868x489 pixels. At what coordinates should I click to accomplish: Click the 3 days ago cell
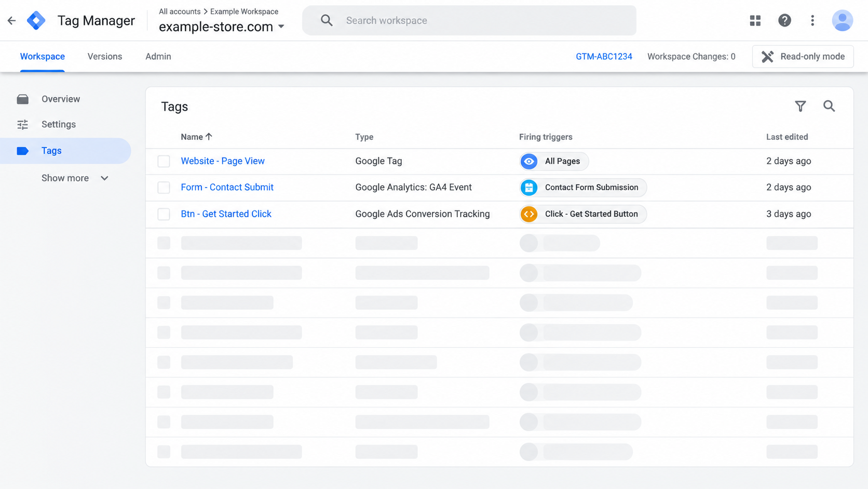(x=789, y=214)
